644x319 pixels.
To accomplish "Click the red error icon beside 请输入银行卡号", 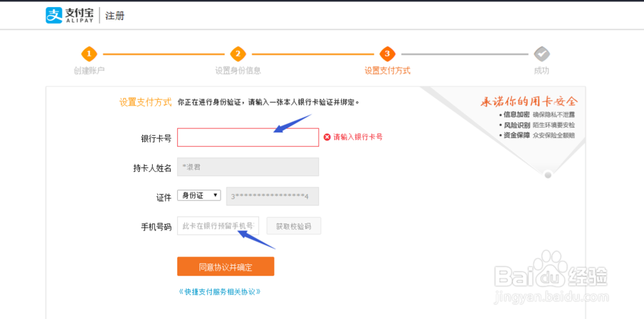I will [x=327, y=137].
